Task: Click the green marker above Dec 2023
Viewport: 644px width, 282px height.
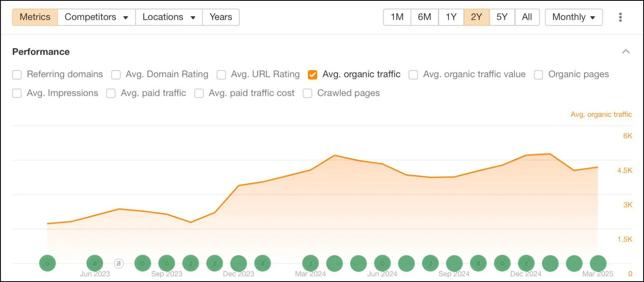Action: [239, 263]
